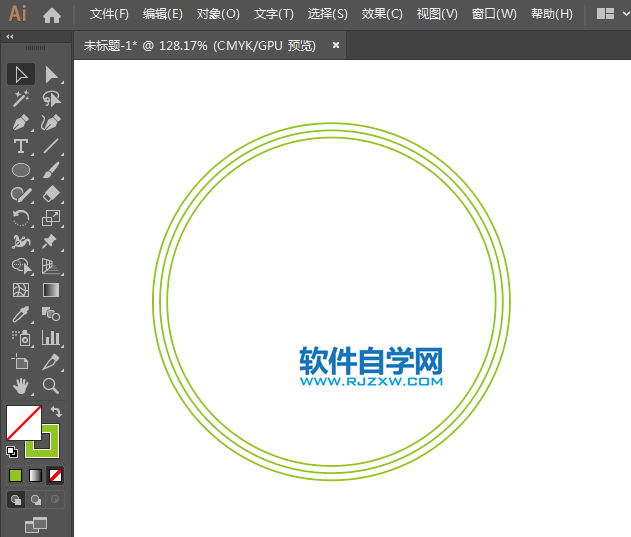Select the Ellipse tool
The width and height of the screenshot is (631, 537).
(21, 170)
